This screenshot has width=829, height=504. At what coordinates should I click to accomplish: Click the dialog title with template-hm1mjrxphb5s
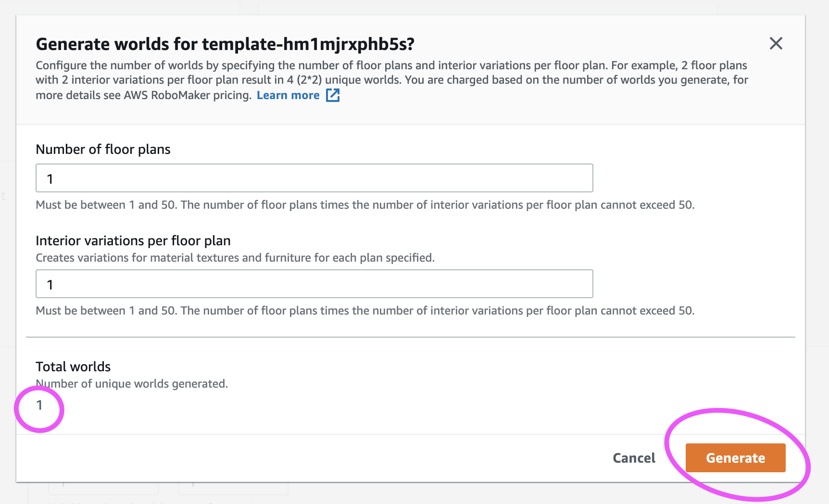click(225, 44)
